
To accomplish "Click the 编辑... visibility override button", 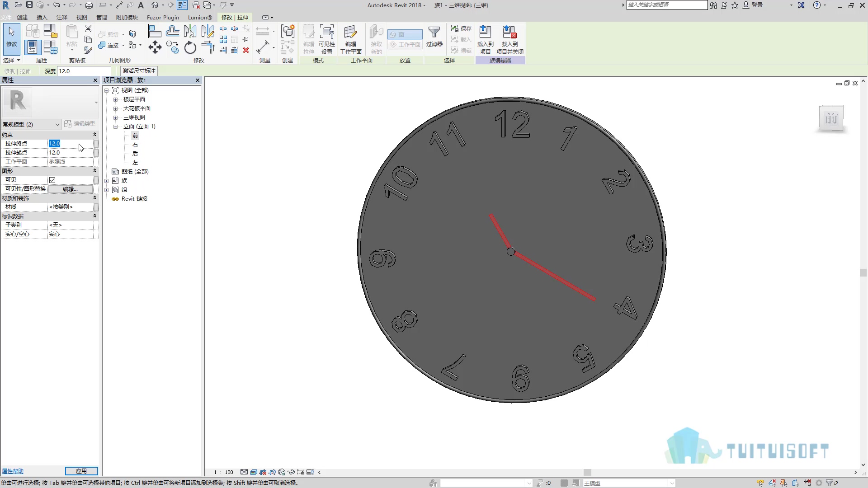I will pyautogui.click(x=70, y=189).
